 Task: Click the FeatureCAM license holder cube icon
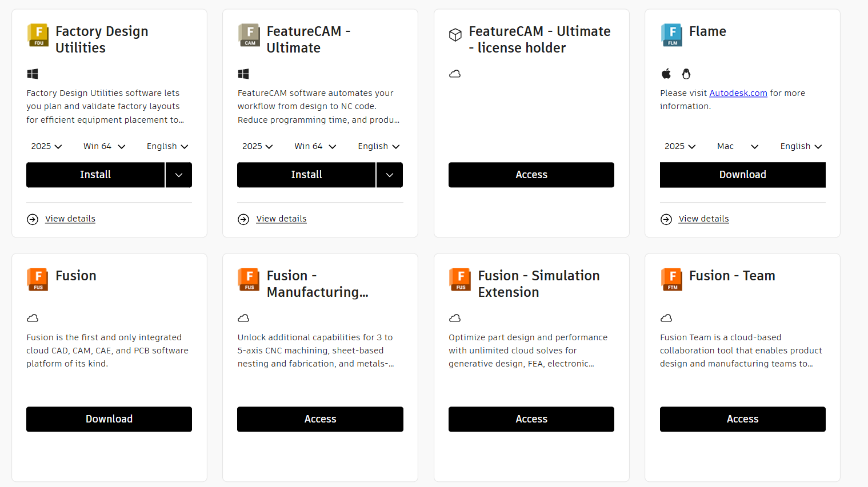pyautogui.click(x=455, y=35)
